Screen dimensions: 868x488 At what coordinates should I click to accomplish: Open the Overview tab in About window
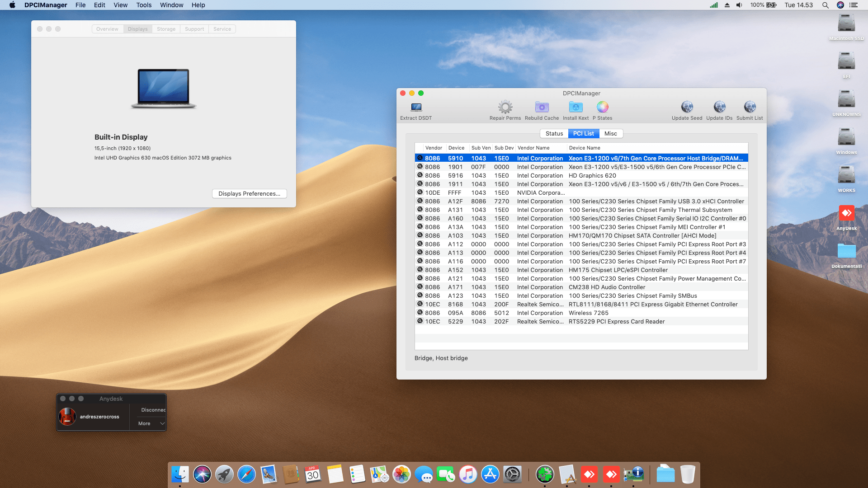[x=107, y=29]
